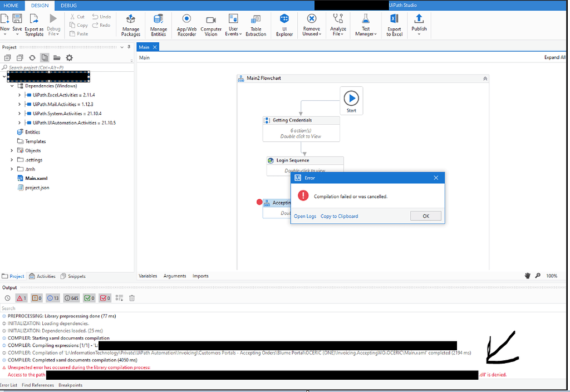This screenshot has width=570, height=392.
Task: Switch to the Activities panel tab
Action: (x=42, y=276)
